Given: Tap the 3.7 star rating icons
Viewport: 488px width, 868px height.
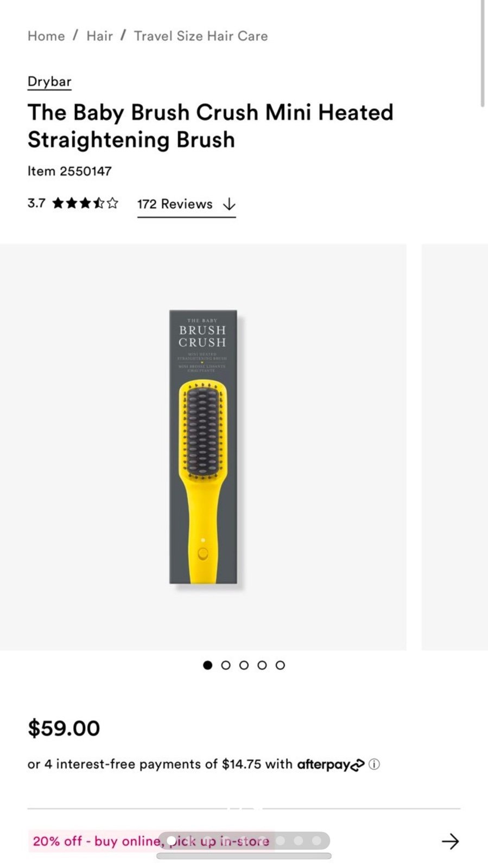Looking at the screenshot, I should tap(85, 203).
